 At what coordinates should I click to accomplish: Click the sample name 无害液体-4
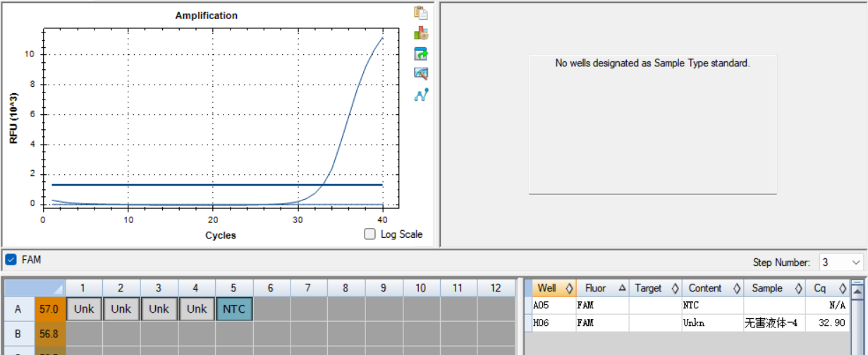(774, 323)
